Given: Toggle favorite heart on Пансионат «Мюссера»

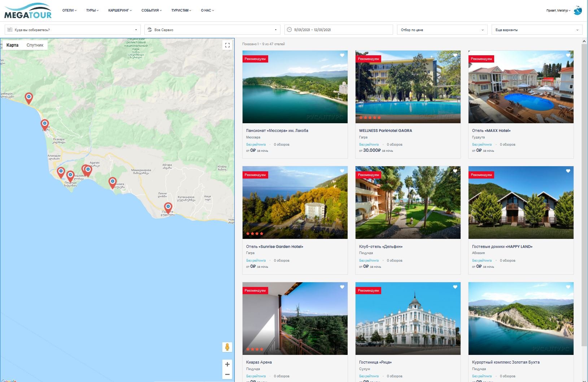Looking at the screenshot, I should coord(342,55).
